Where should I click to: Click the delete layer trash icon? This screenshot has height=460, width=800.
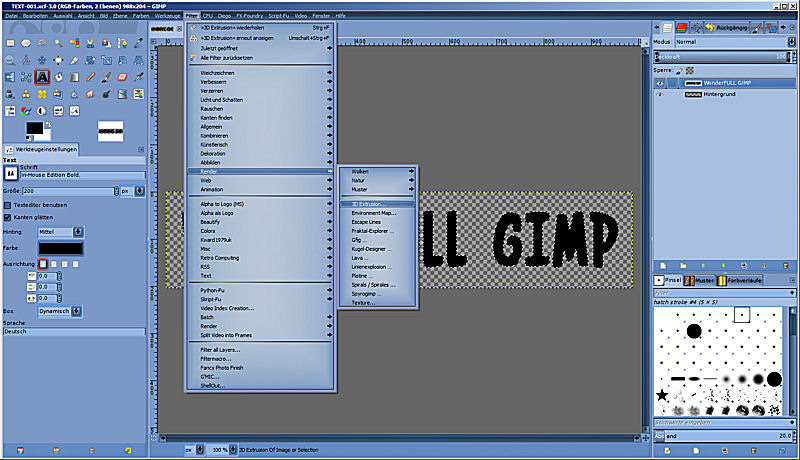pos(786,266)
